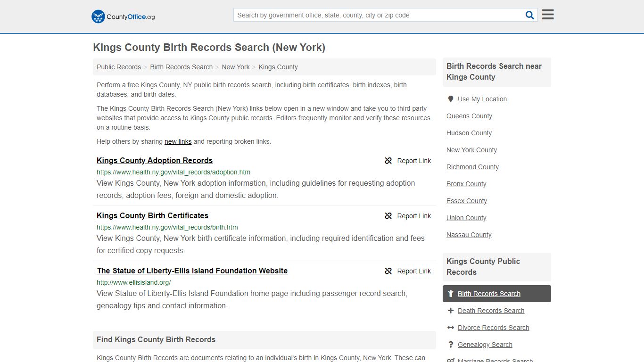
Task: Open Queens County link
Action: [x=470, y=116]
